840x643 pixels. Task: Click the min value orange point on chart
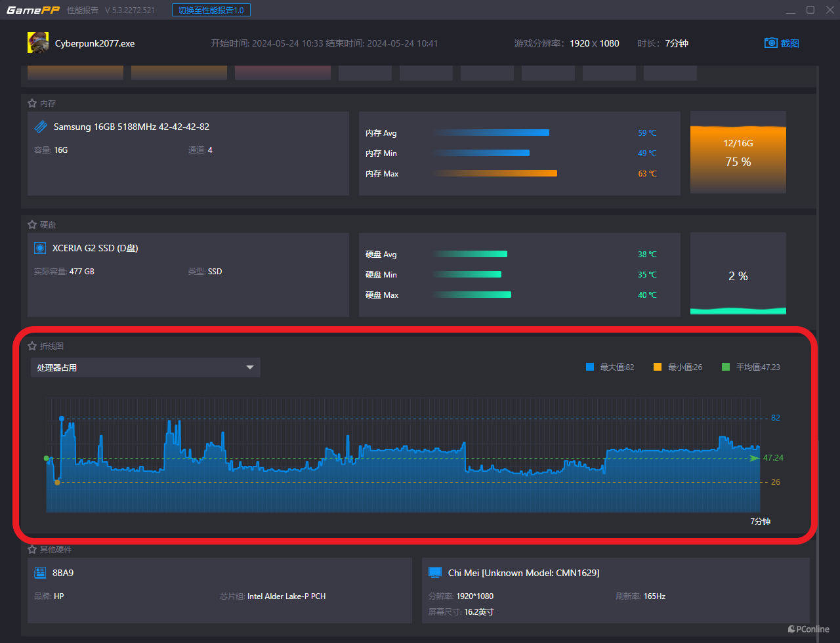57,482
